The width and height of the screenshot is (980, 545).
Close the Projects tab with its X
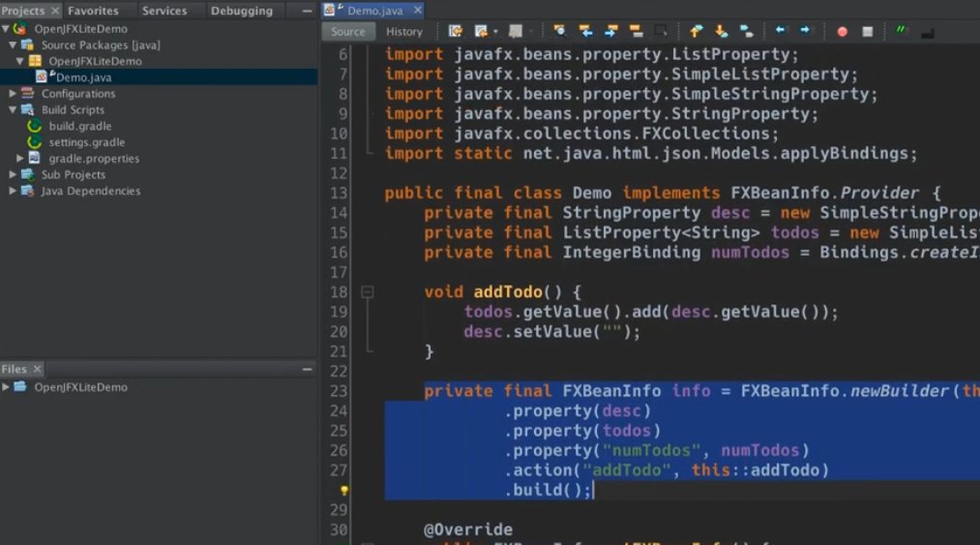coord(55,11)
